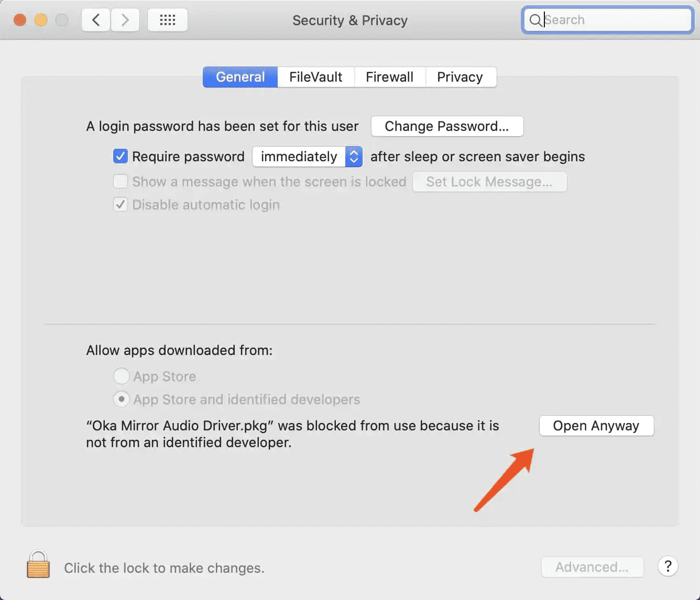Click the forward navigation arrow

coord(125,20)
